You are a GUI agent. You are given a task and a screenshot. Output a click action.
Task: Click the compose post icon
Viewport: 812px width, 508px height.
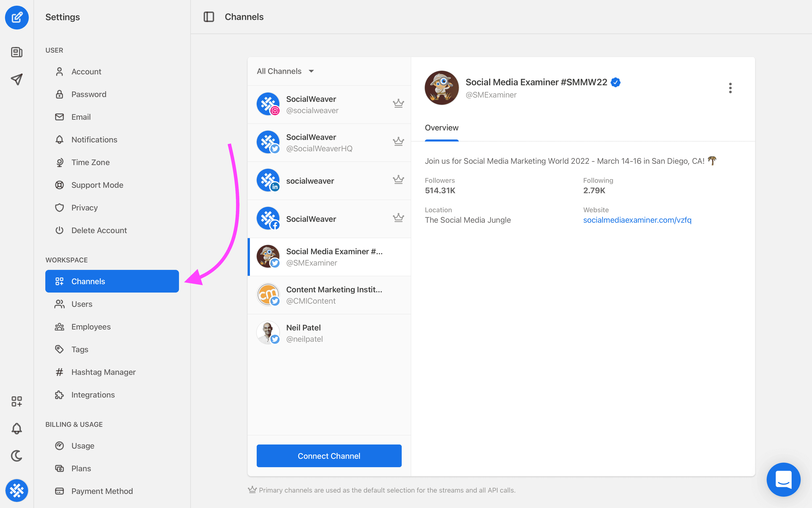click(17, 17)
